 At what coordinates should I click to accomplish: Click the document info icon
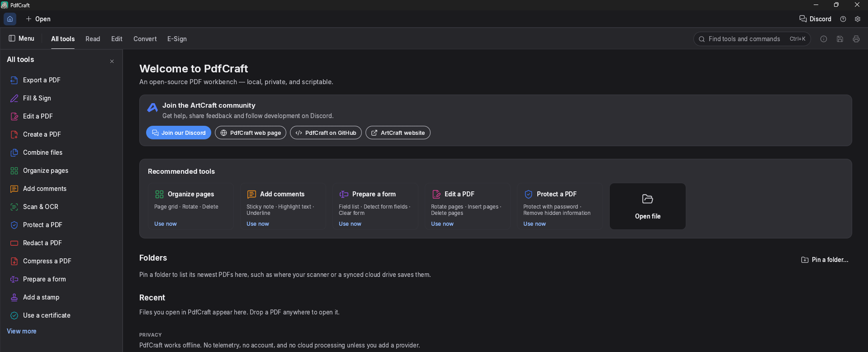[x=824, y=39]
